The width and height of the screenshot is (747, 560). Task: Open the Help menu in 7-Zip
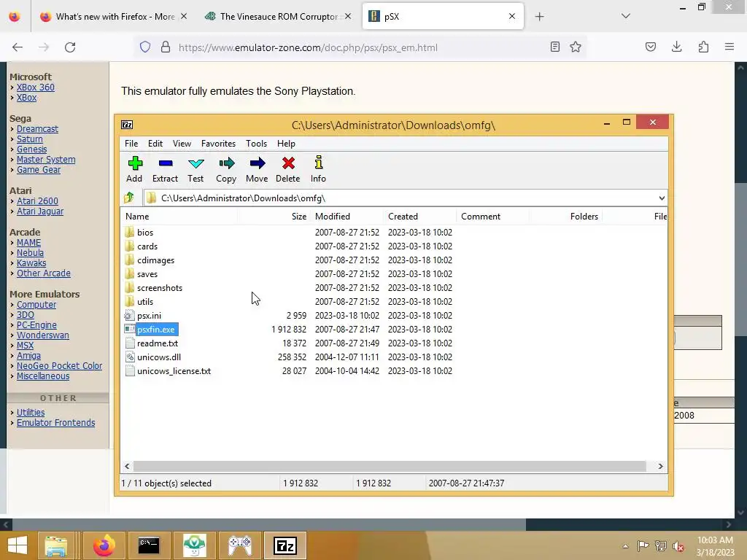coord(286,144)
